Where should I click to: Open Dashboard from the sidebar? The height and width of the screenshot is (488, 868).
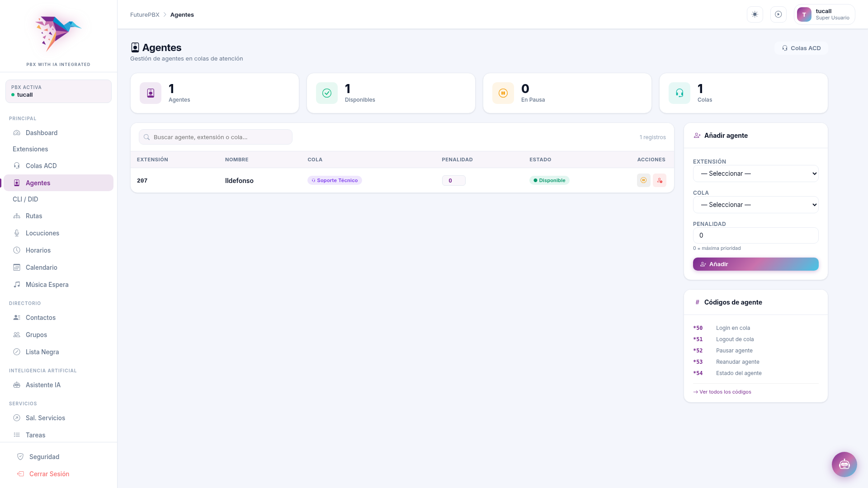point(42,133)
